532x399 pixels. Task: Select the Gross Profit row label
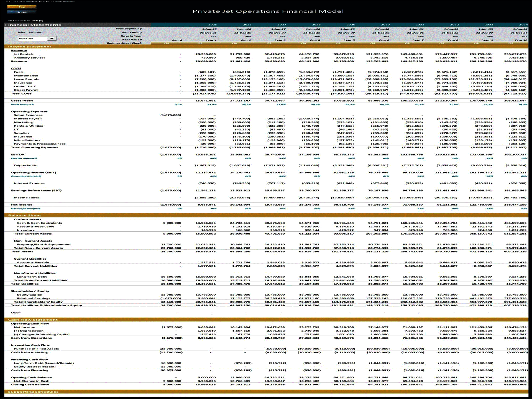point(22,101)
